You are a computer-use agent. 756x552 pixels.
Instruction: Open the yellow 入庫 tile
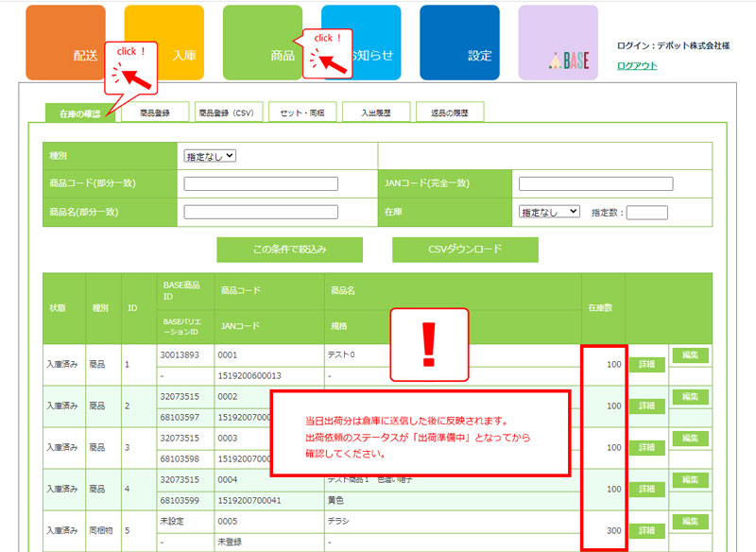click(x=163, y=43)
